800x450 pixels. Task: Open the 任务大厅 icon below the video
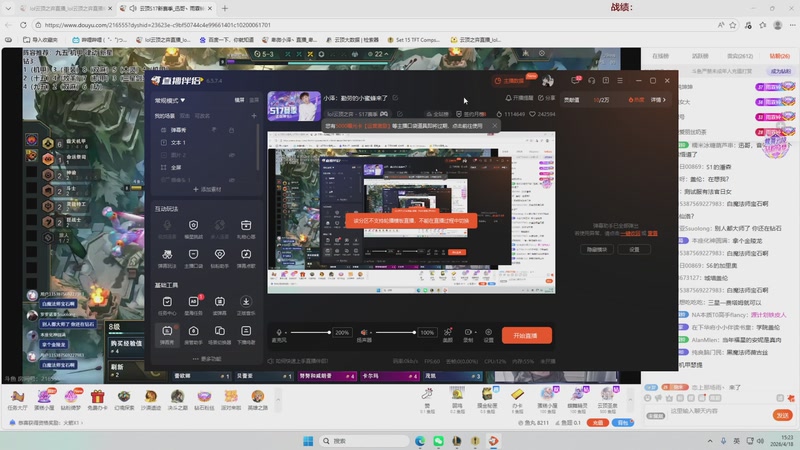(17, 399)
